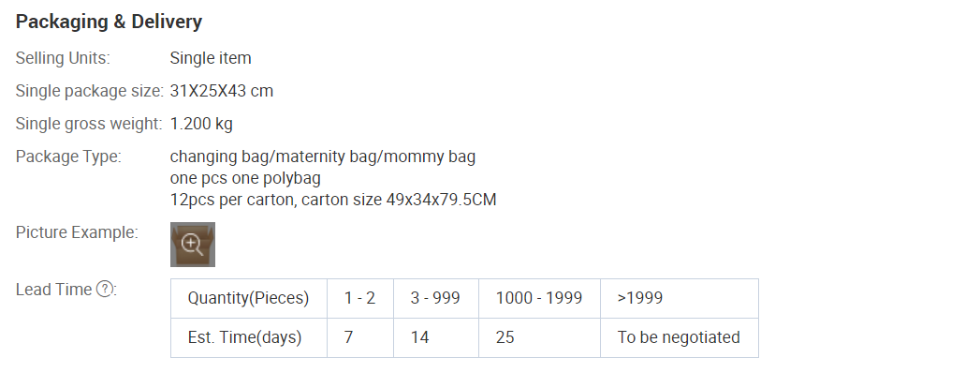Click the >1999 quantity cell
The width and height of the screenshot is (980, 373).
pos(680,299)
